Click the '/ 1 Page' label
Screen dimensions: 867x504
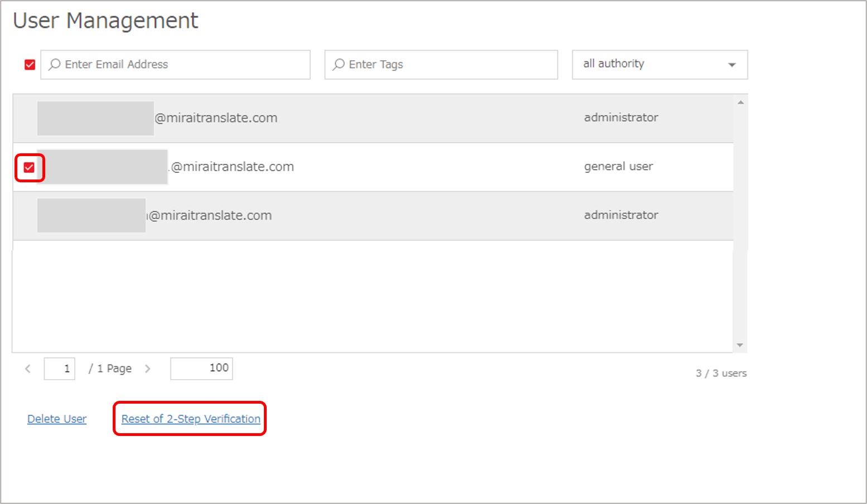(110, 369)
